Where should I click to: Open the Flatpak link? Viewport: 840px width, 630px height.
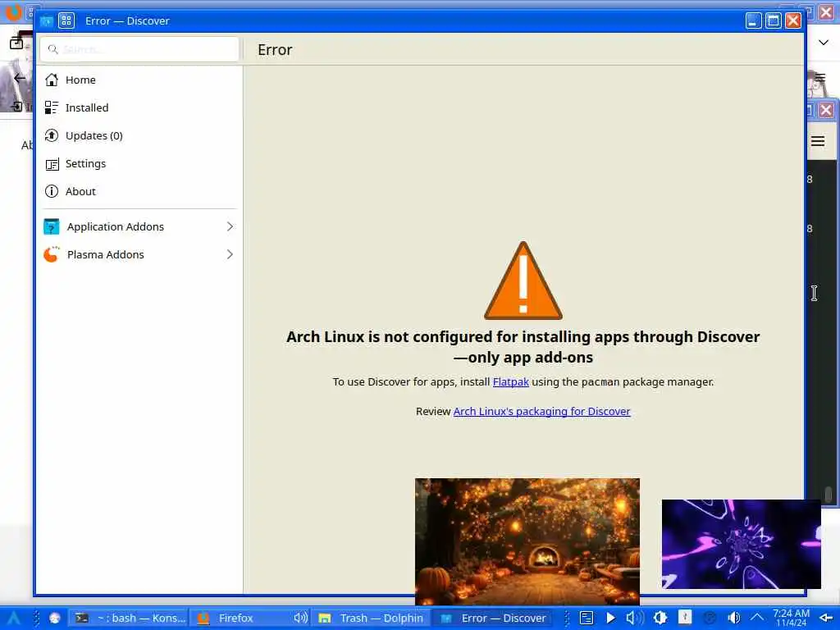point(510,382)
